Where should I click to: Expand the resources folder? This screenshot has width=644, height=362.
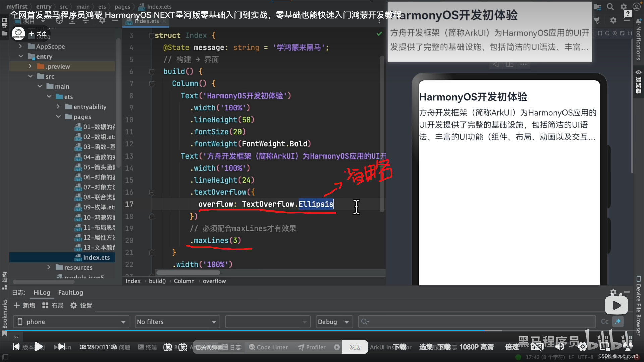[x=49, y=267]
